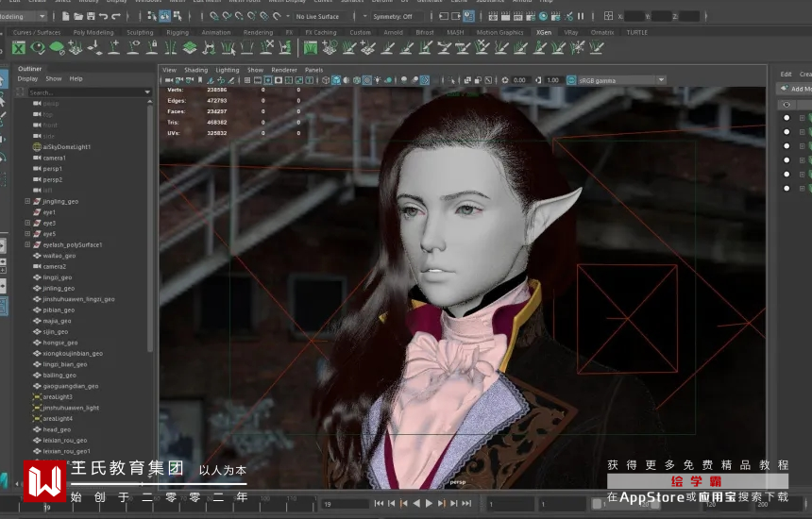Expand the eyelash_polySurface1 node
812x519 pixels.
pyautogui.click(x=27, y=244)
